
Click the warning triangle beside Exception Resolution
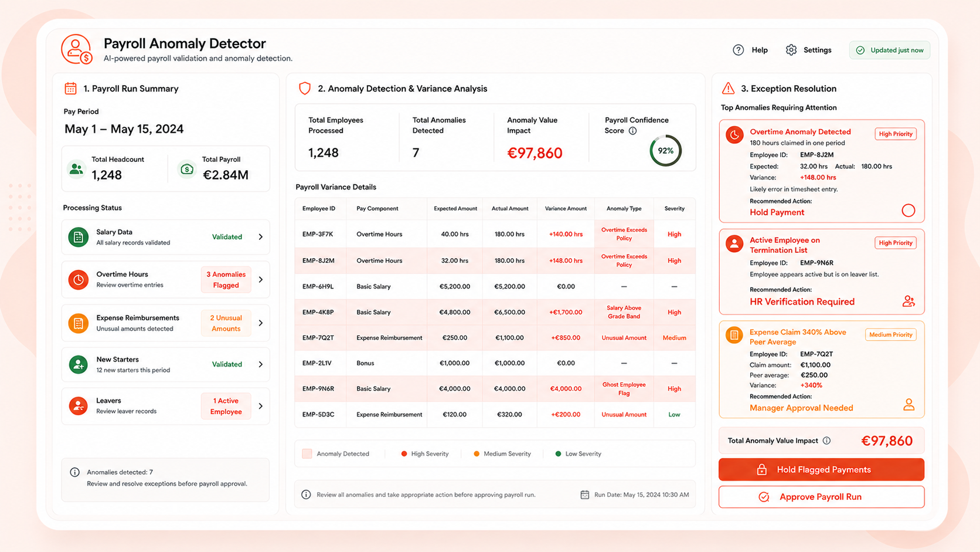(728, 89)
